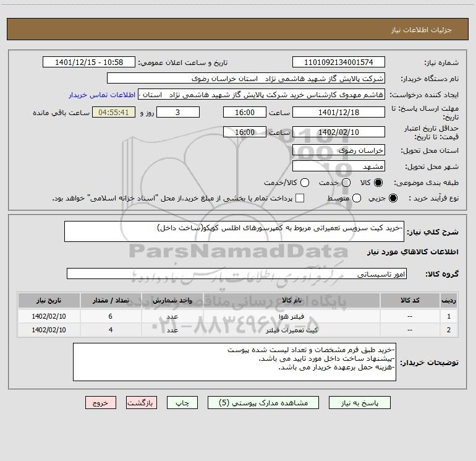Viewport: 476px width, 461px height.
Task: Open the اطلاعات تماس خریدار link
Action: (x=102, y=95)
